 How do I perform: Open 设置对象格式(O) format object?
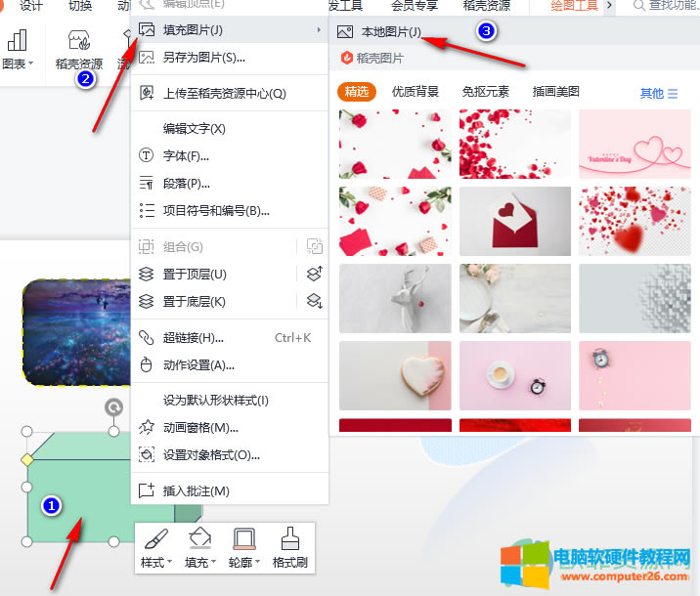230,455
